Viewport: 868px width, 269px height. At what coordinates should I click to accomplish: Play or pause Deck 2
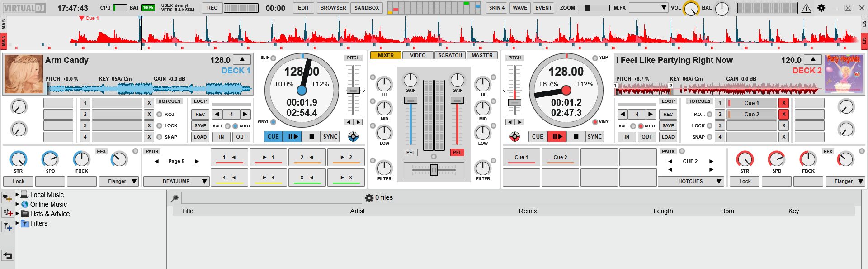[x=557, y=136]
